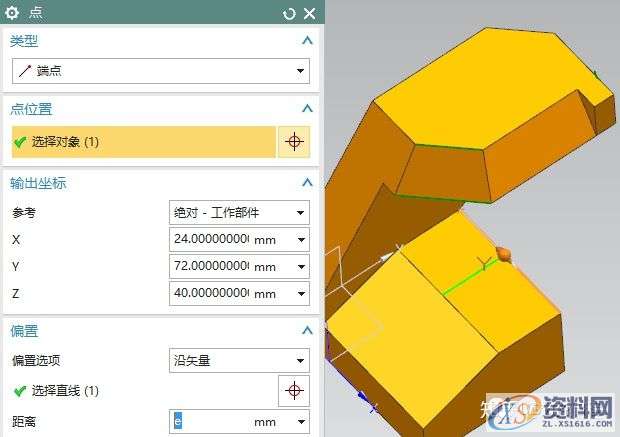Open the dialog settings gear icon

pyautogui.click(x=12, y=13)
